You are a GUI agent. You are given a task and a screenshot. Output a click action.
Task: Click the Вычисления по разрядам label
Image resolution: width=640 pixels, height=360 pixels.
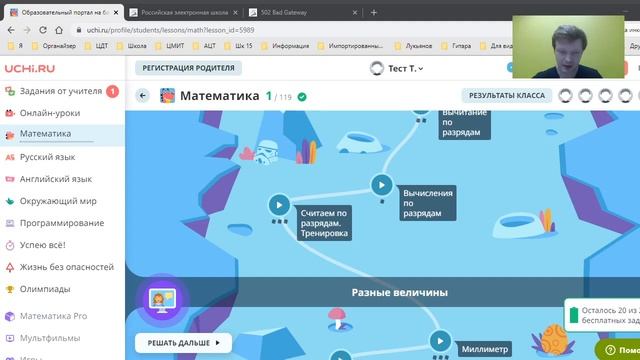pos(428,203)
